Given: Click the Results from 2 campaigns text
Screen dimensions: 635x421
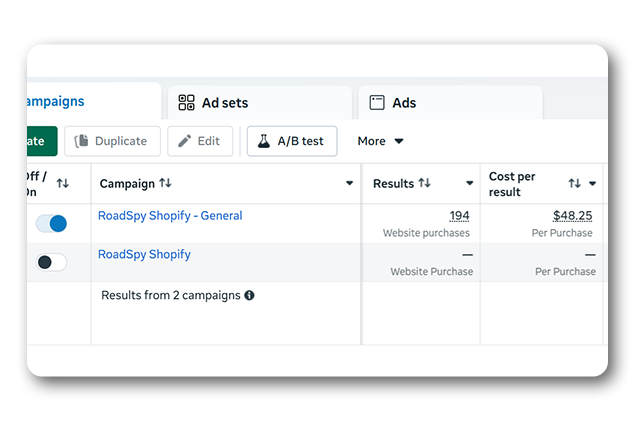Looking at the screenshot, I should click(x=170, y=296).
